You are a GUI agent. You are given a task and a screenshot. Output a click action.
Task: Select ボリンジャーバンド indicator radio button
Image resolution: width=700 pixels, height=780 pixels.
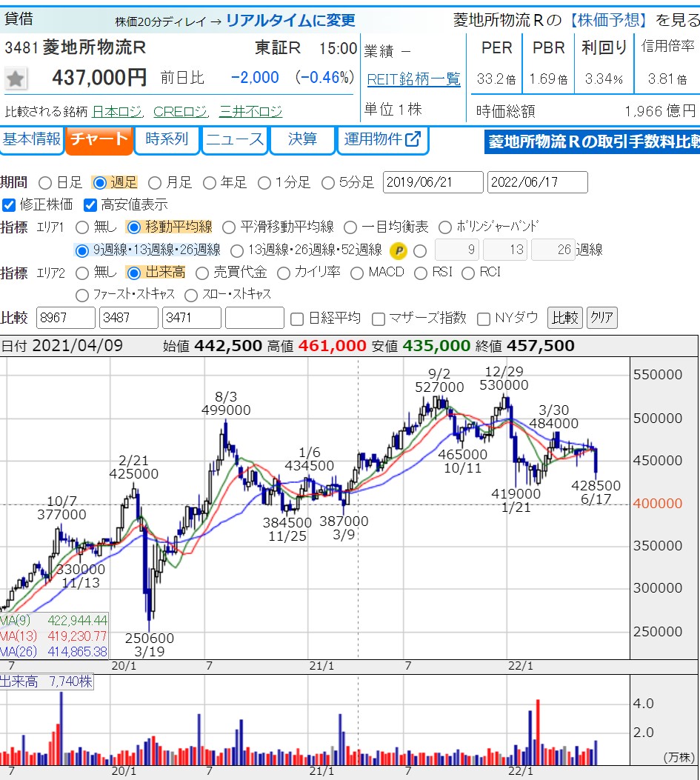445,227
